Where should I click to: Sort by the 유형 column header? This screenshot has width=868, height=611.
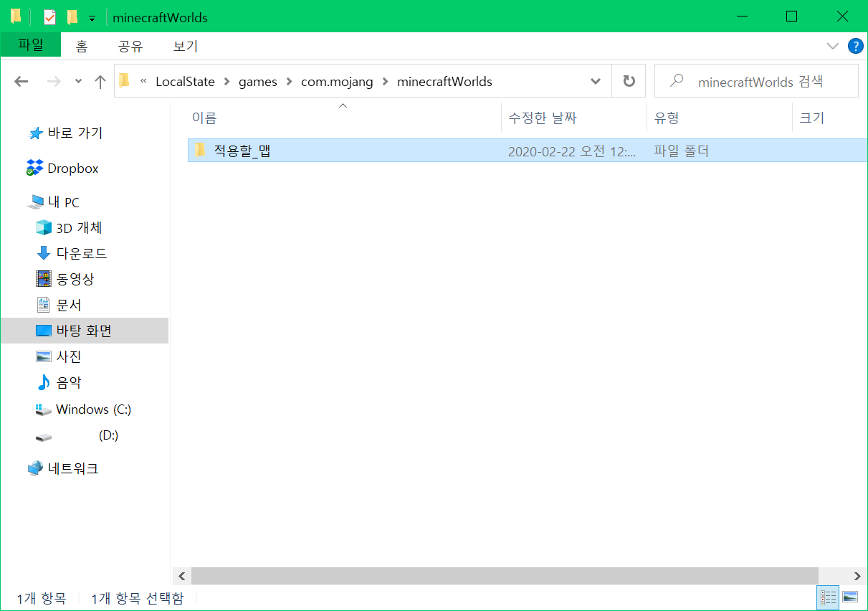pyautogui.click(x=719, y=118)
